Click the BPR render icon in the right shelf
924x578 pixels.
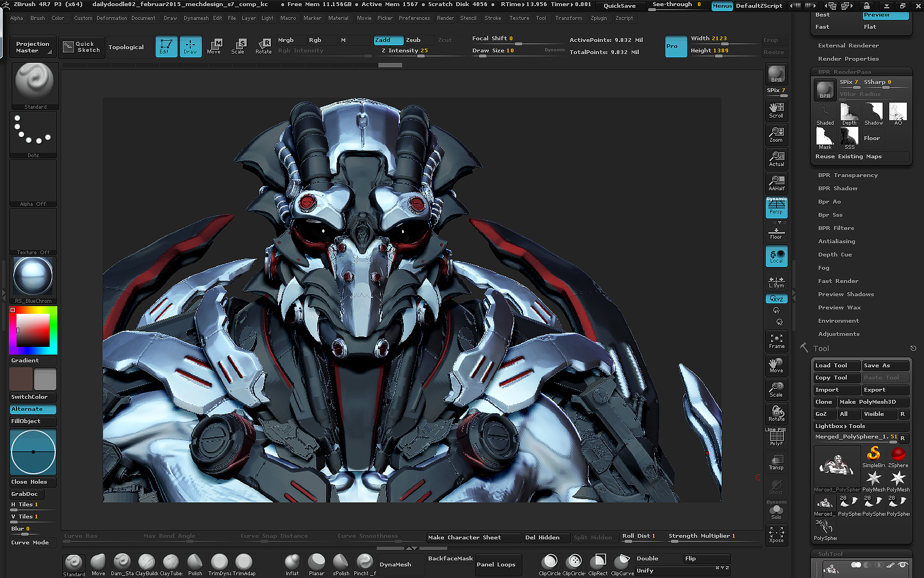[776, 74]
